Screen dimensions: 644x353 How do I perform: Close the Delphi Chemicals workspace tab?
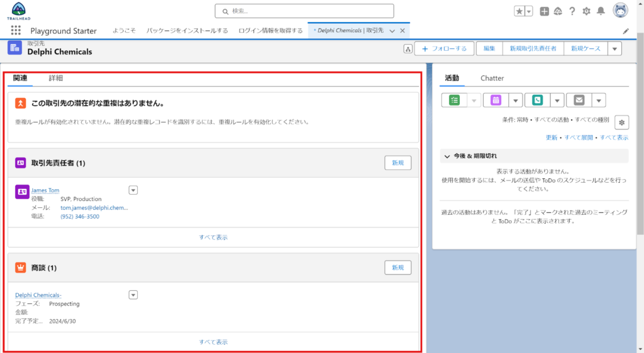point(402,31)
